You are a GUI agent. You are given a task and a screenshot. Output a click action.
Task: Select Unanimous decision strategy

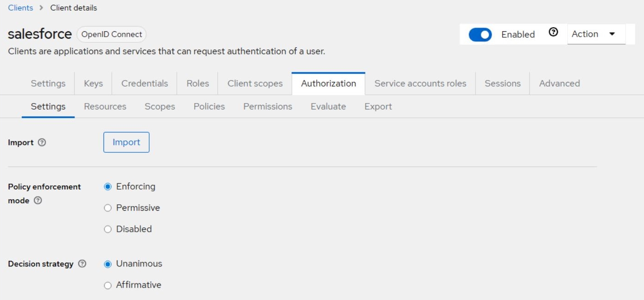tap(108, 264)
